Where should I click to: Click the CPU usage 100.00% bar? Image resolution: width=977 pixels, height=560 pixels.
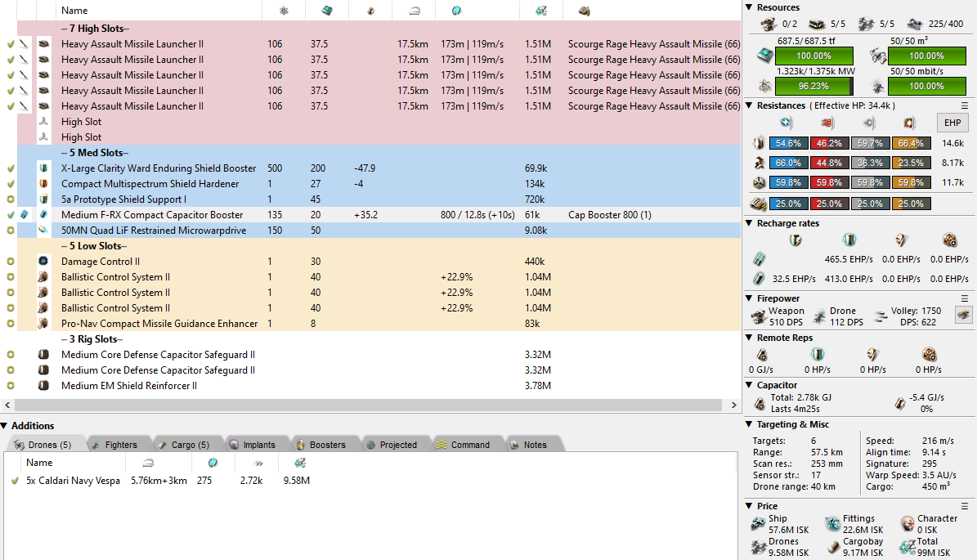[813, 56]
